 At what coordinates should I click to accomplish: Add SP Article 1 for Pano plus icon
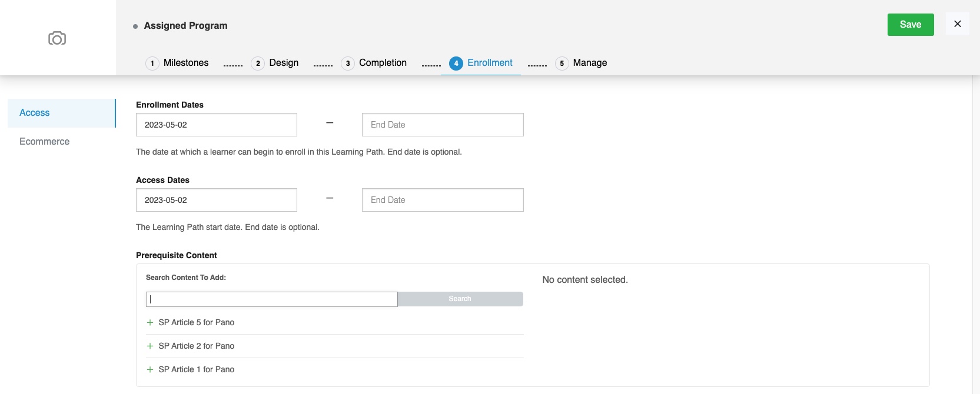click(150, 369)
